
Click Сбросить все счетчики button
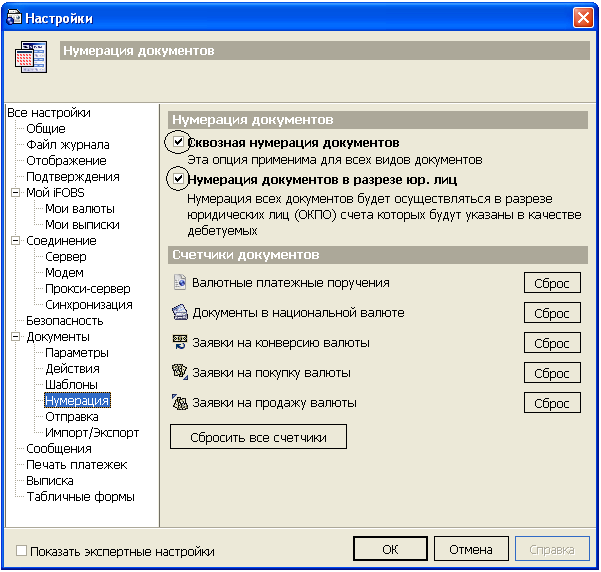point(258,437)
